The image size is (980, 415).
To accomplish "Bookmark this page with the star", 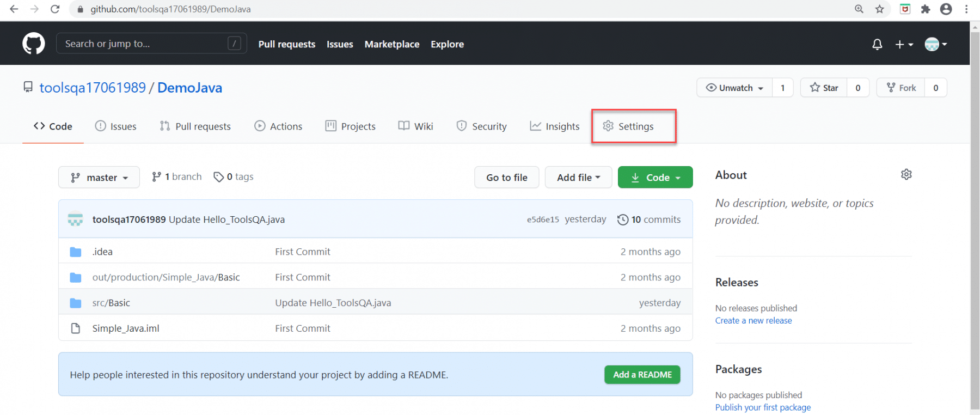I will [880, 9].
